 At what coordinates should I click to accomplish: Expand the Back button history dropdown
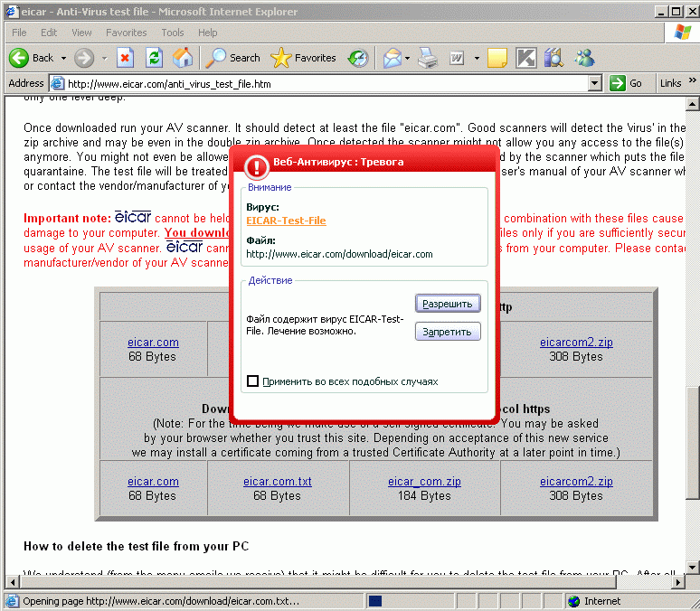pyautogui.click(x=64, y=58)
